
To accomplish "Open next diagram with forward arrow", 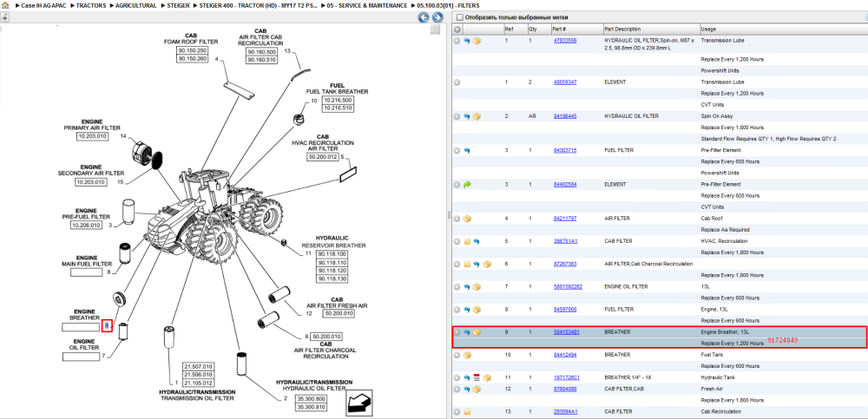I will pyautogui.click(x=437, y=17).
